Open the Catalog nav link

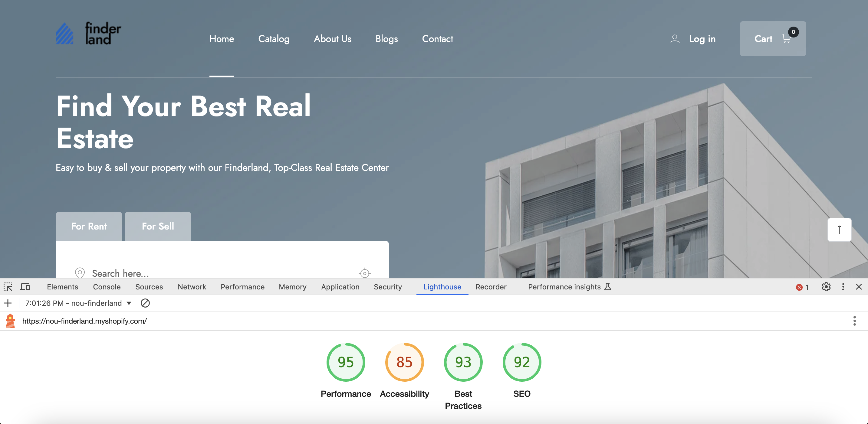[x=274, y=39]
